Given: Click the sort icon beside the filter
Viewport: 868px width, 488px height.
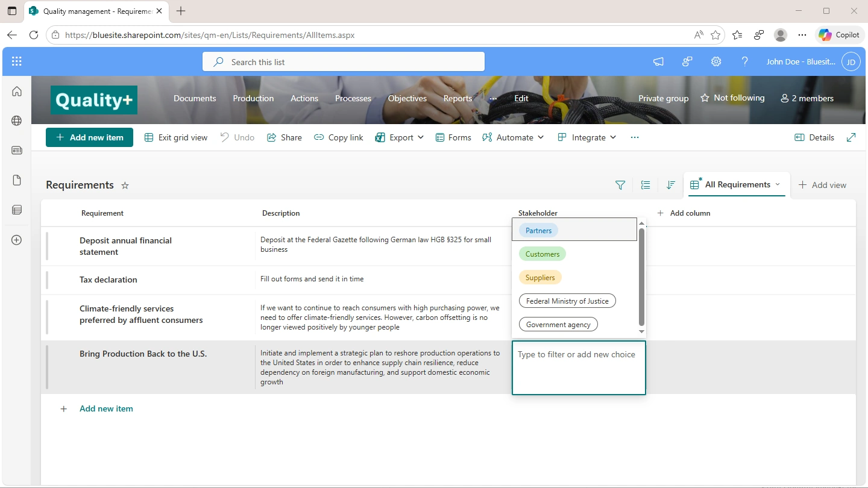Looking at the screenshot, I should pos(670,185).
